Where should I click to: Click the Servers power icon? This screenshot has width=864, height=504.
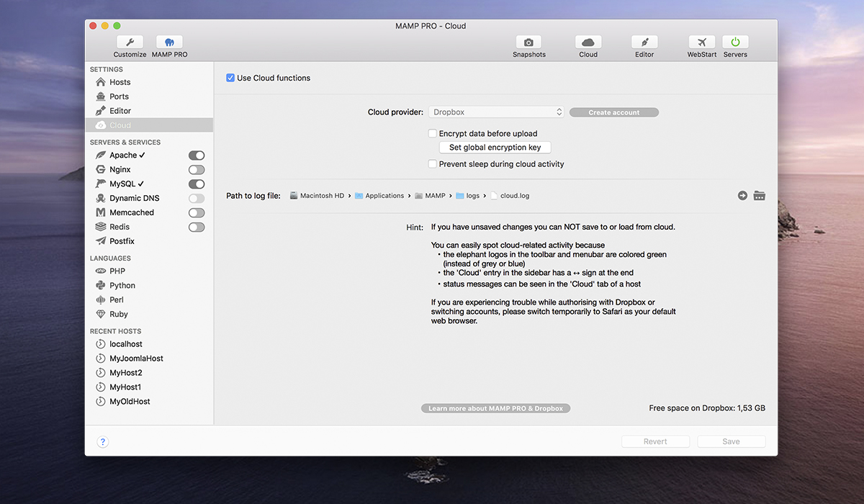735,42
